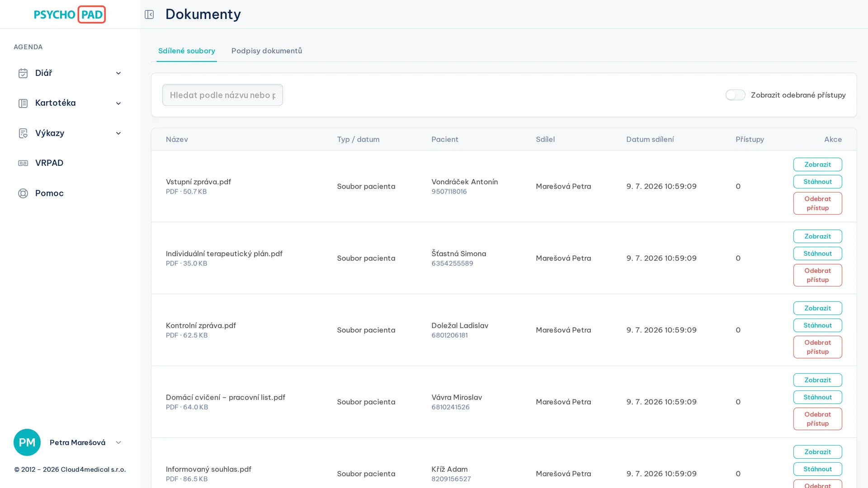The image size is (868, 488).
Task: Click patient number 9507118016
Action: [x=449, y=192]
